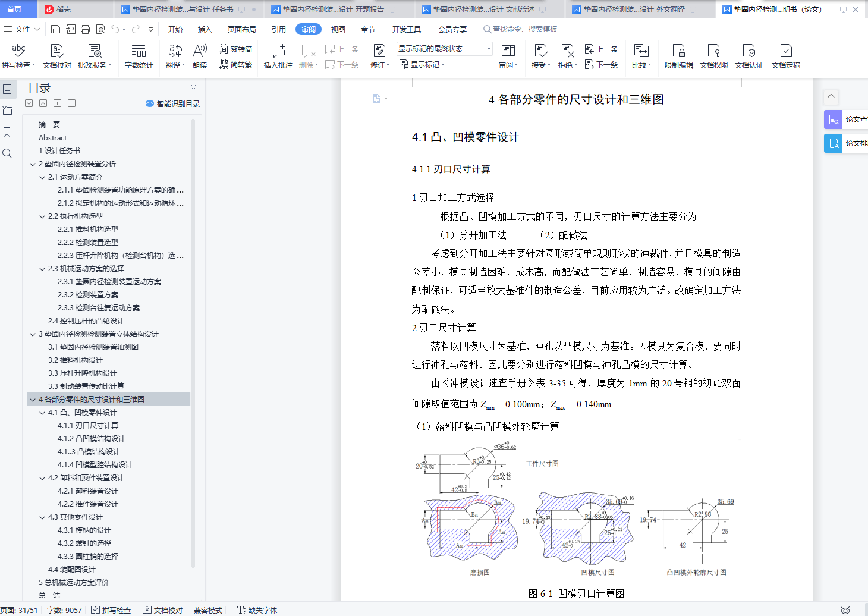Image resolution: width=868 pixels, height=616 pixels.
Task: Click the collapse-all minus box in 目录 panel
Action: 72,103
